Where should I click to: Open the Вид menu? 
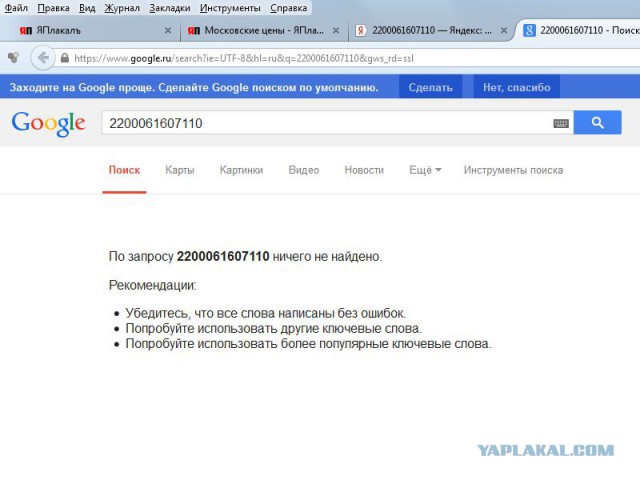[x=87, y=8]
